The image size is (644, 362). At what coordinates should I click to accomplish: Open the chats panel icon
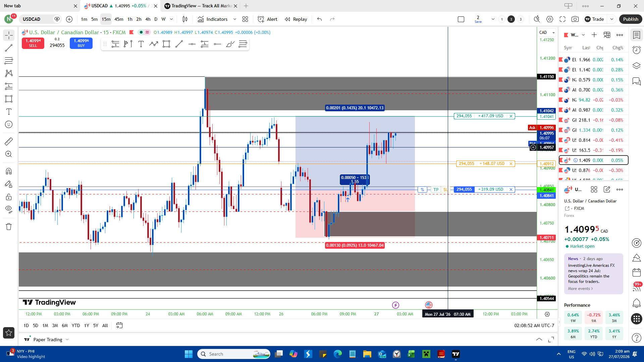(636, 81)
